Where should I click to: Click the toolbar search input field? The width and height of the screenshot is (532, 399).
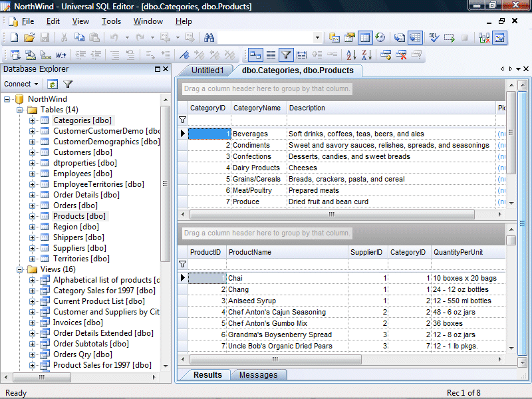pyautogui.click(x=265, y=37)
